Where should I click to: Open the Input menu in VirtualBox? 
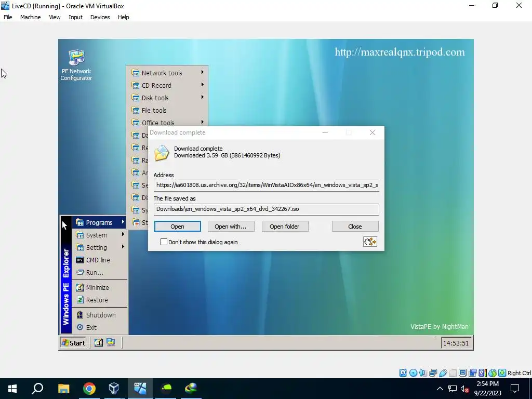pos(75,17)
